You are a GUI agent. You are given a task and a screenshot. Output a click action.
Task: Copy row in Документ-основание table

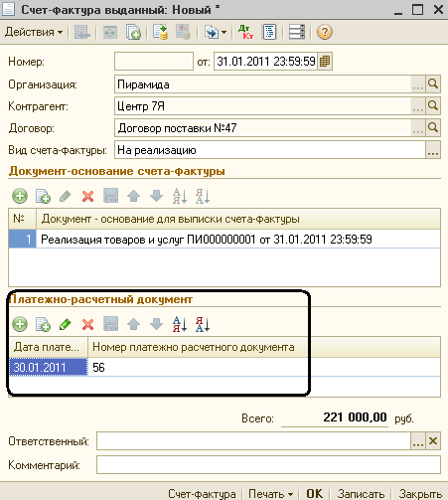pyautogui.click(x=43, y=196)
